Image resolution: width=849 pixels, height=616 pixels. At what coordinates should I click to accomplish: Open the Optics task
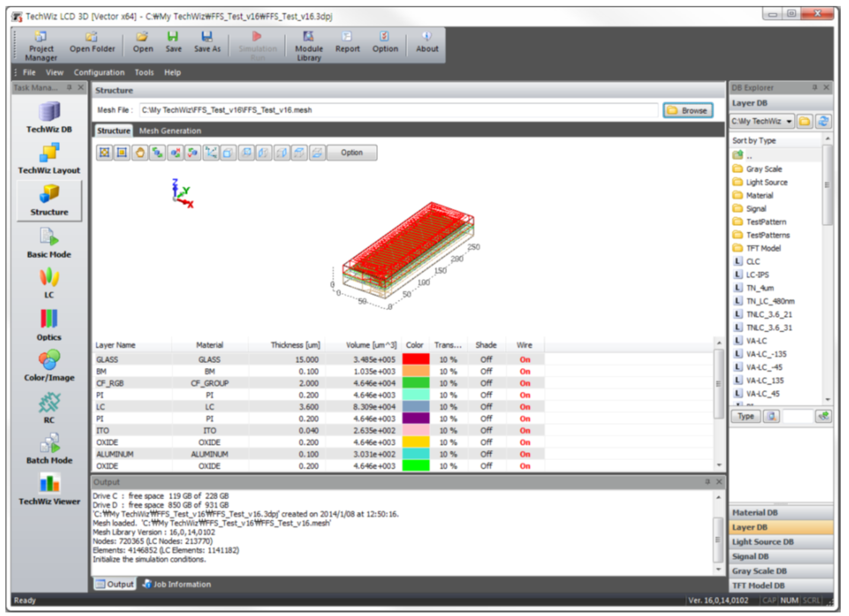[49, 325]
